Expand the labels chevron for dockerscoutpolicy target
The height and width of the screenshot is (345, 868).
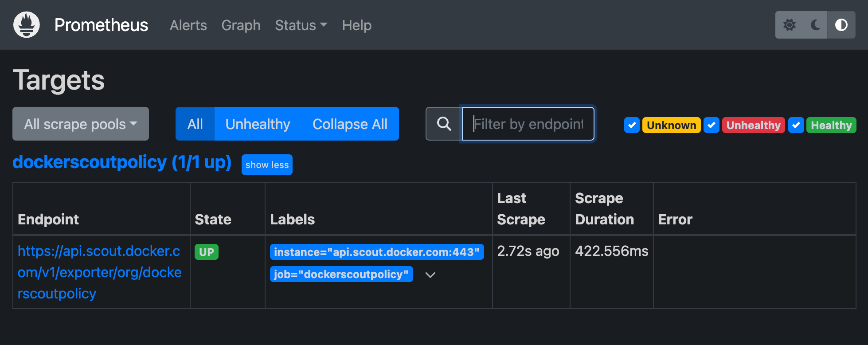tap(430, 275)
